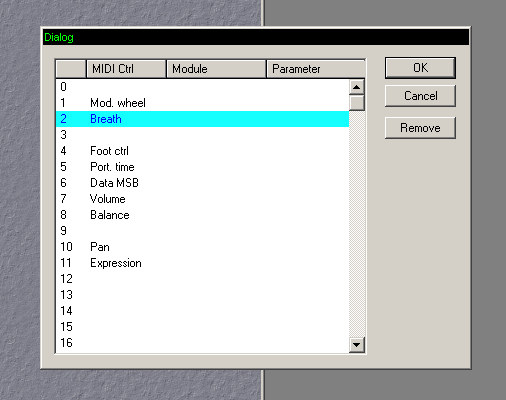Select the Port. time row
506x400 pixels.
pyautogui.click(x=202, y=167)
